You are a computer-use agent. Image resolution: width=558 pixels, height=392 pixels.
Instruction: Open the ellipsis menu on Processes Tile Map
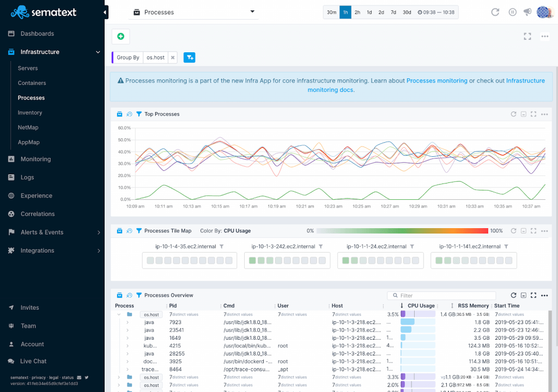tap(544, 230)
